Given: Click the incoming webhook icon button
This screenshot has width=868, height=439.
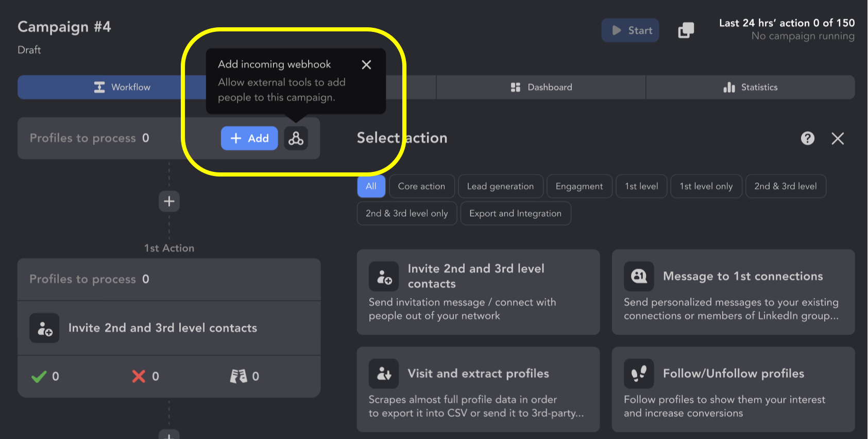Looking at the screenshot, I should click(x=296, y=138).
